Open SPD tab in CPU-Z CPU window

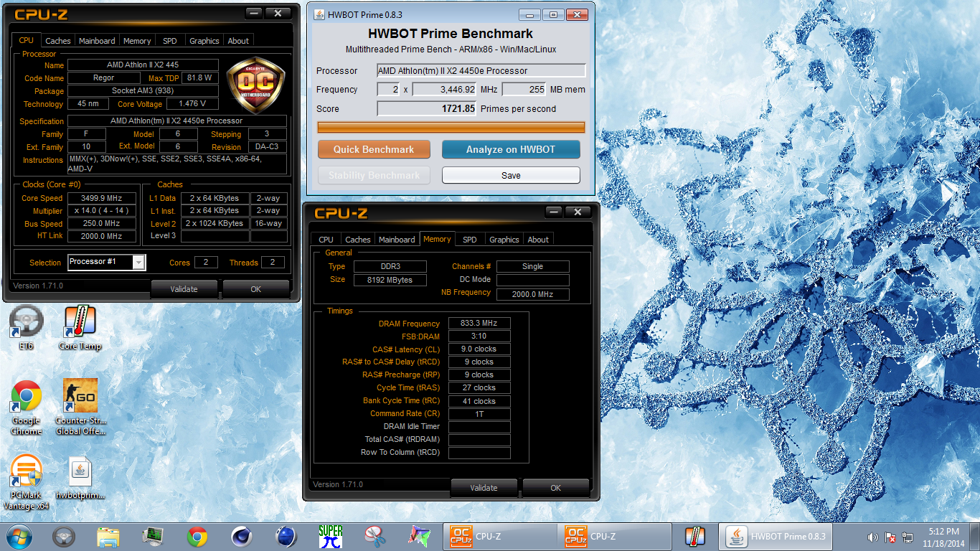pos(170,41)
